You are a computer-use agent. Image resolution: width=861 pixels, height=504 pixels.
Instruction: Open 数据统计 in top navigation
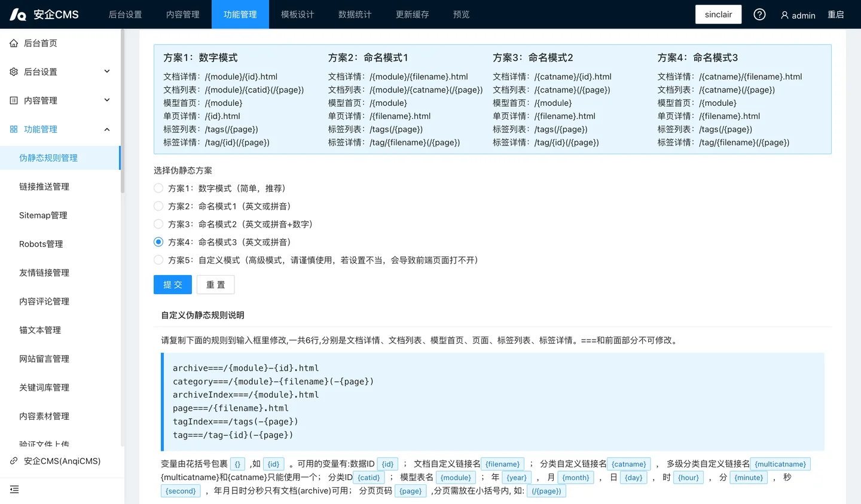pyautogui.click(x=355, y=14)
